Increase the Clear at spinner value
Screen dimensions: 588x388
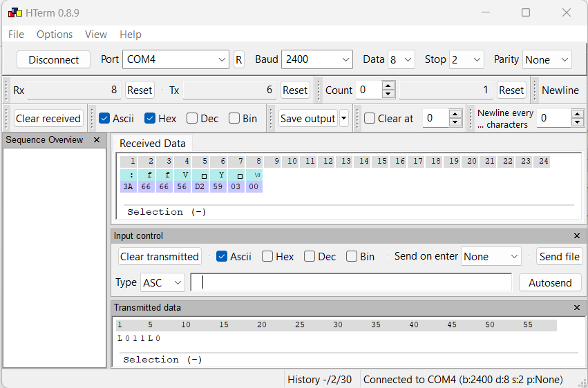455,114
